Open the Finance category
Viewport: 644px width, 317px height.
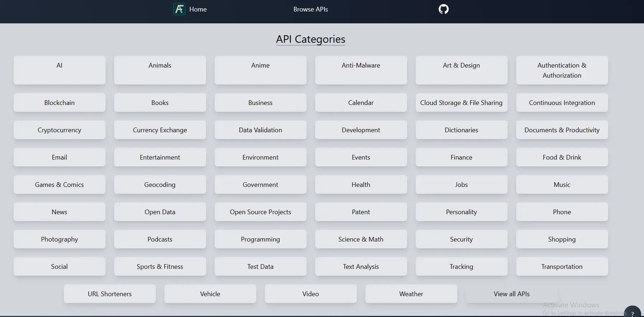tap(462, 157)
